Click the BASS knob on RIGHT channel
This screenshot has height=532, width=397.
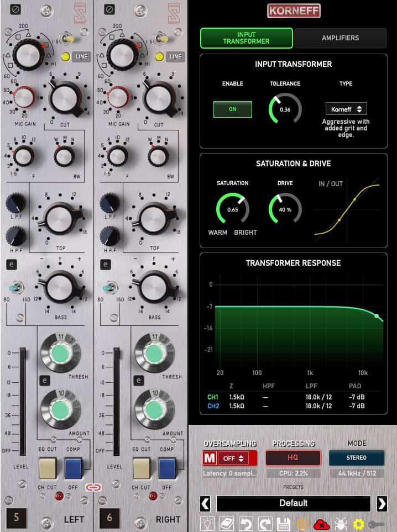(x=154, y=288)
